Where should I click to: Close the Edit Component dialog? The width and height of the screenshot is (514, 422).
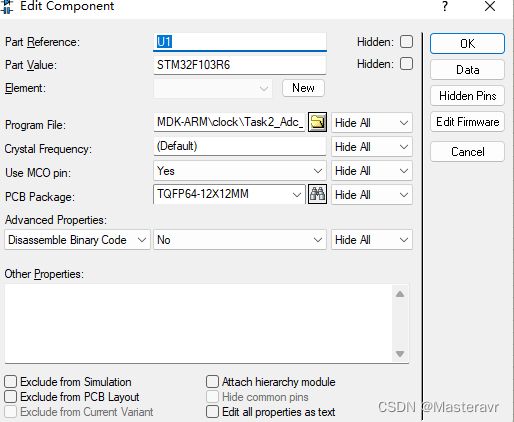pyautogui.click(x=490, y=6)
